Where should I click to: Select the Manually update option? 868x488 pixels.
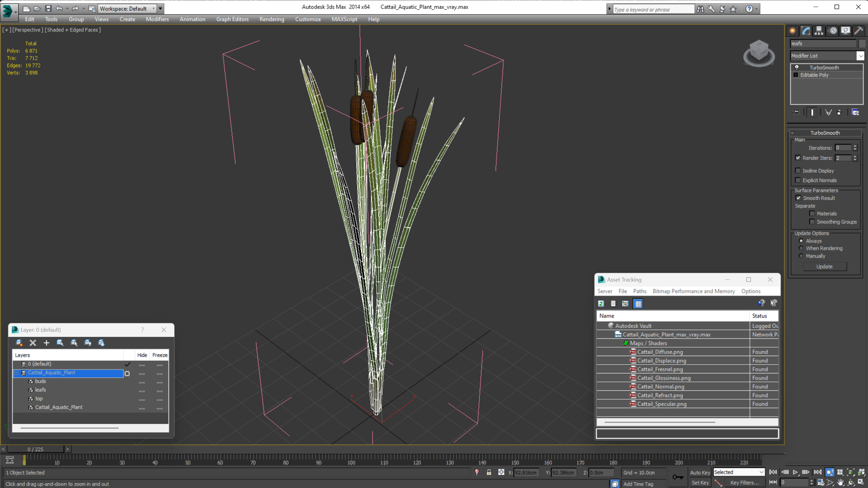(801, 256)
